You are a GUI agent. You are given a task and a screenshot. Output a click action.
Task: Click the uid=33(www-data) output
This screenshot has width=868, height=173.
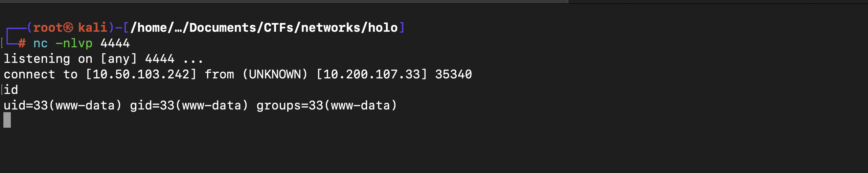[x=63, y=105]
